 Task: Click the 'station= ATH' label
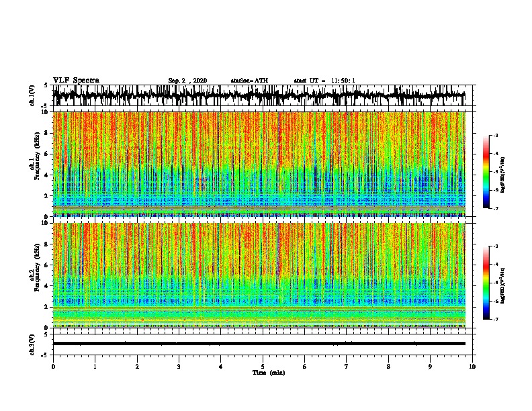pos(249,81)
